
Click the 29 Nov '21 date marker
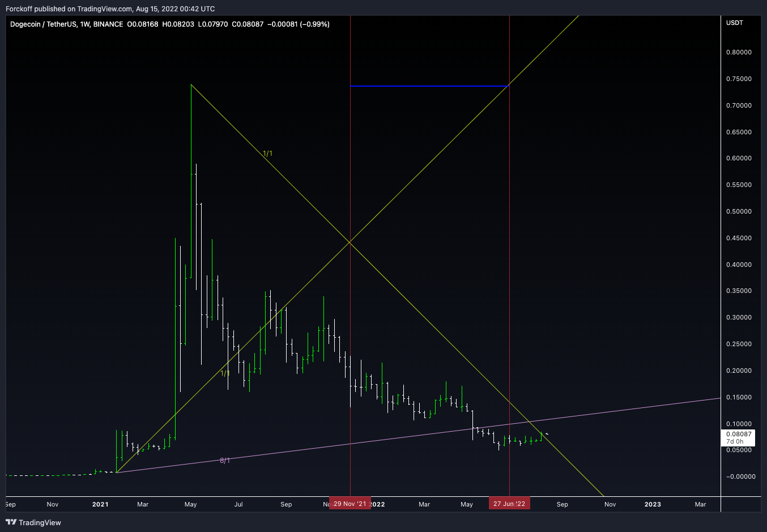coord(350,504)
